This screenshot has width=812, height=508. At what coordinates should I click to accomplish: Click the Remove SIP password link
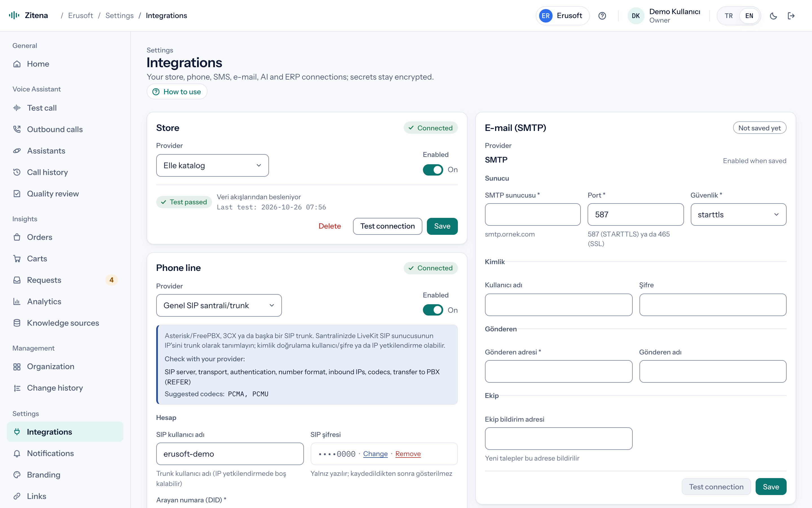point(408,454)
